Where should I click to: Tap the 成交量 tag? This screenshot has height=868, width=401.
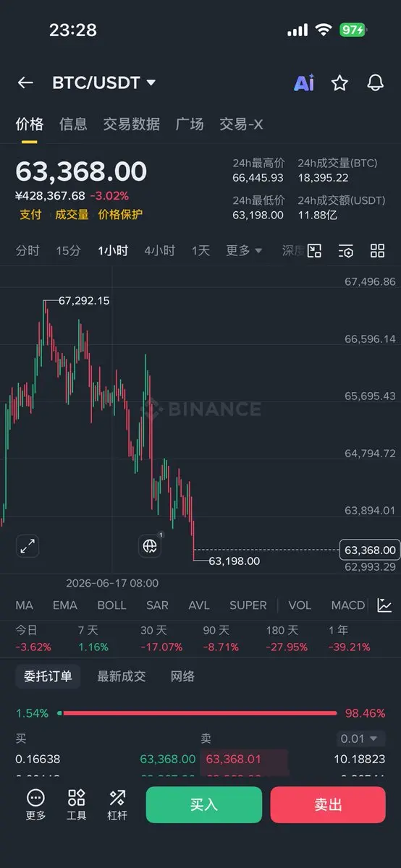(72, 214)
